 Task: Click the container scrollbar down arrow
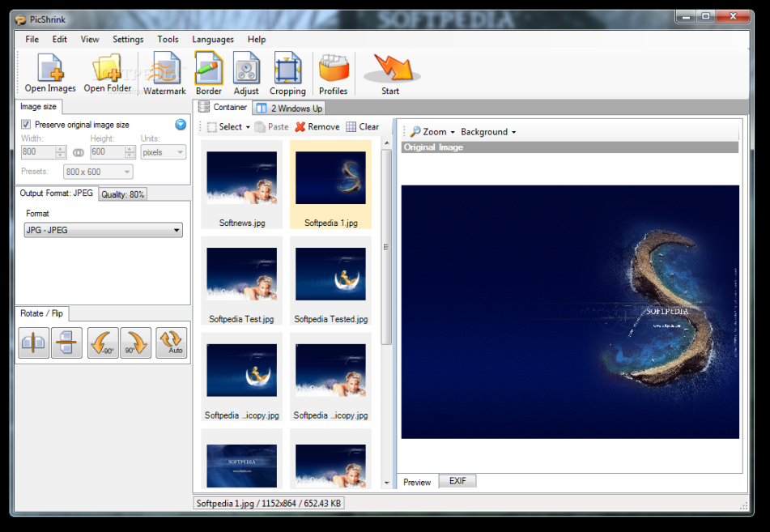click(x=386, y=483)
